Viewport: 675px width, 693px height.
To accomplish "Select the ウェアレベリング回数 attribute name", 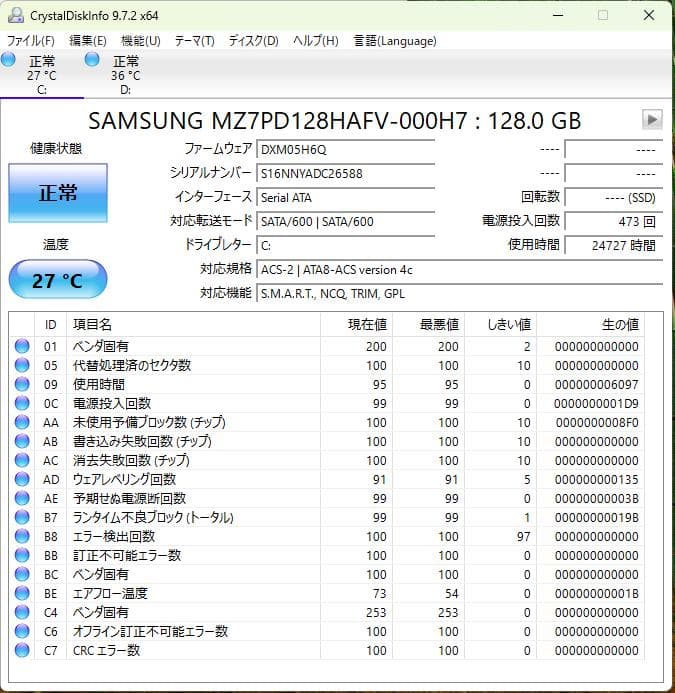I will 124,480.
